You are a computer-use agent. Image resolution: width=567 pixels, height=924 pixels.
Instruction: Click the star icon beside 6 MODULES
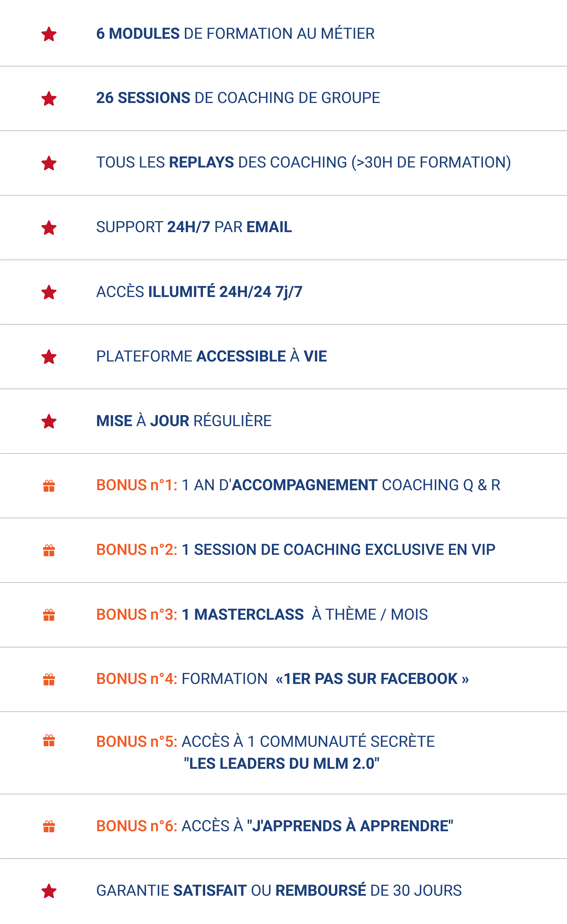point(49,34)
